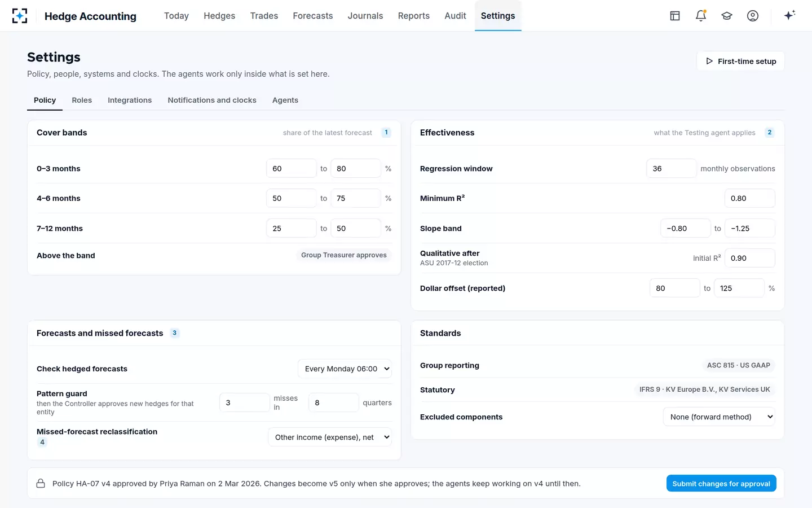Edit the Qualitative after initial R² field

750,258
